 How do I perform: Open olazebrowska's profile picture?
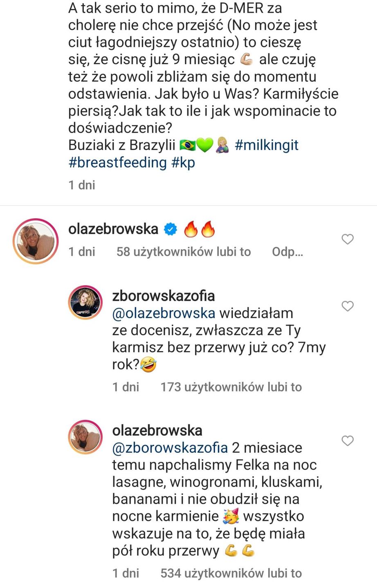35,241
